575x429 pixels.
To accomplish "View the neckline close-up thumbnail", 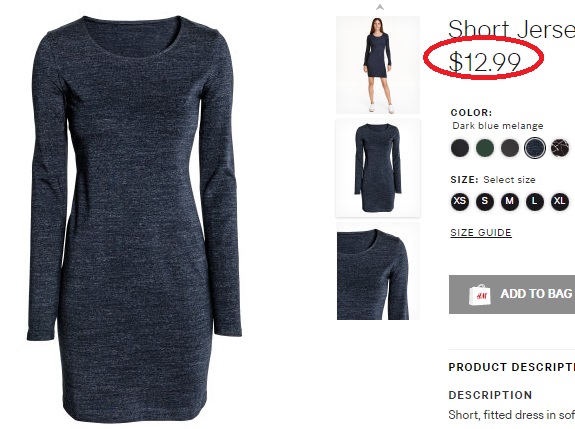I will click(x=378, y=271).
